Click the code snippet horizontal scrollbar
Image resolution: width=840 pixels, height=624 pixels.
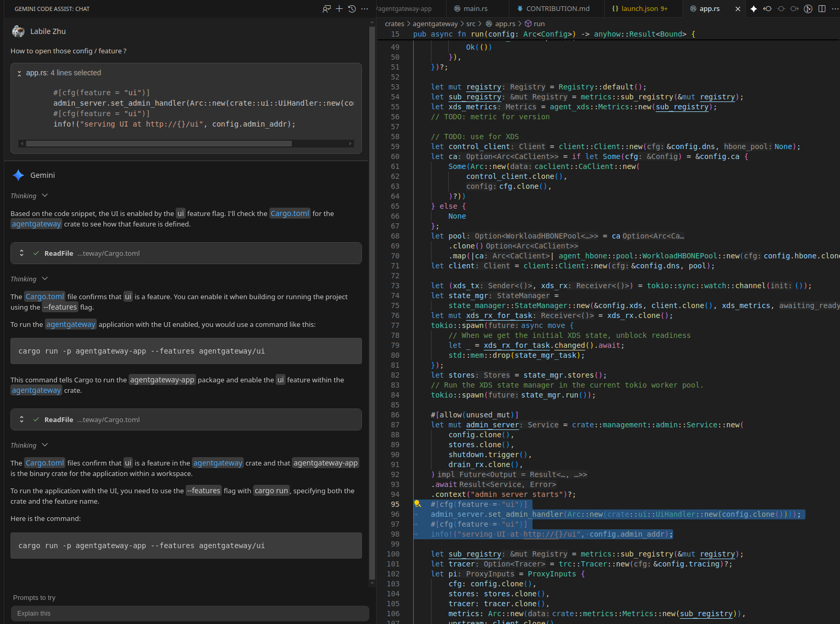(x=159, y=143)
